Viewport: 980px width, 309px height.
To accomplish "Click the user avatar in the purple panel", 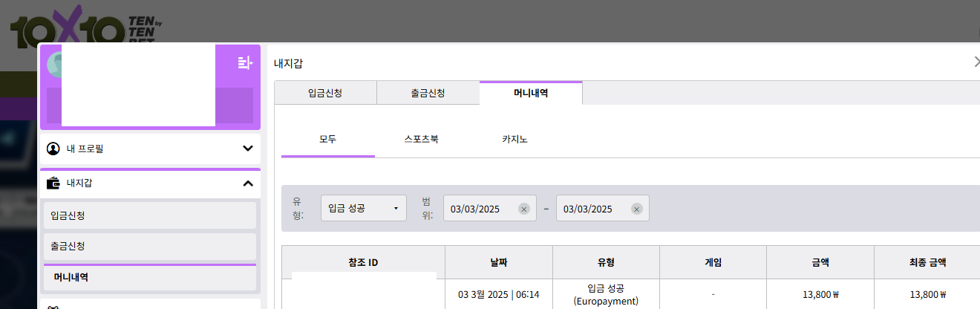I will pos(53,65).
